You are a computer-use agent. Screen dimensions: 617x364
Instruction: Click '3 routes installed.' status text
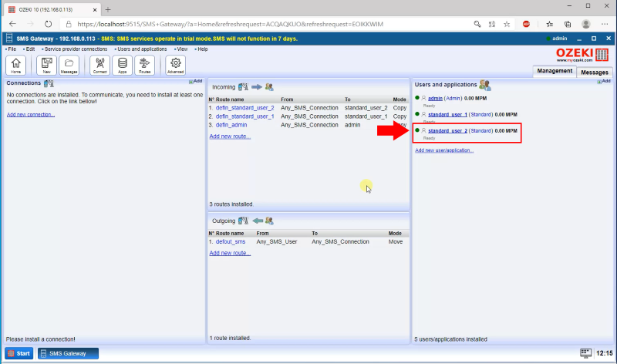[231, 204]
